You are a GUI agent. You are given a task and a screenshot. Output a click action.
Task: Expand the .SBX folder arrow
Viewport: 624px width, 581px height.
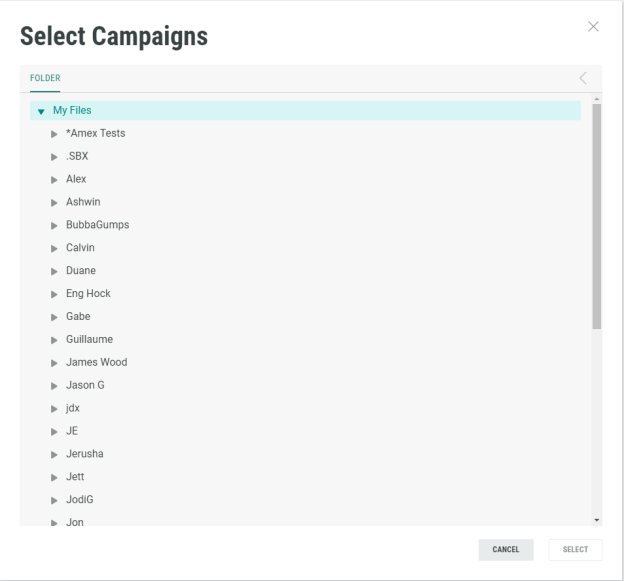click(x=55, y=156)
